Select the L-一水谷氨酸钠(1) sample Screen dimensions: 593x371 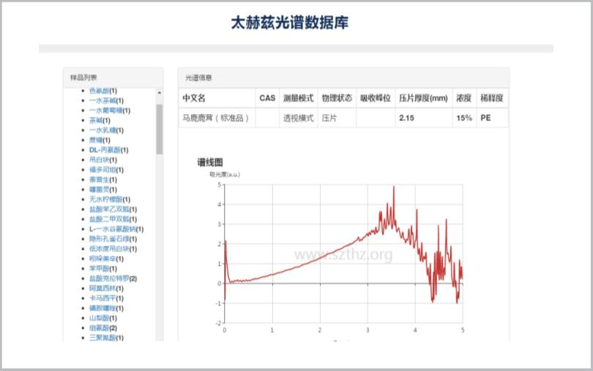[x=116, y=229]
